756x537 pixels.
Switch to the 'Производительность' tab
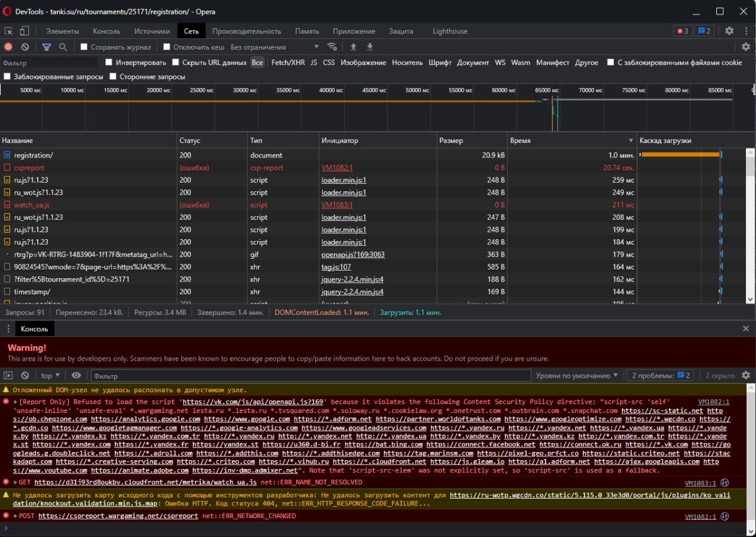(246, 31)
